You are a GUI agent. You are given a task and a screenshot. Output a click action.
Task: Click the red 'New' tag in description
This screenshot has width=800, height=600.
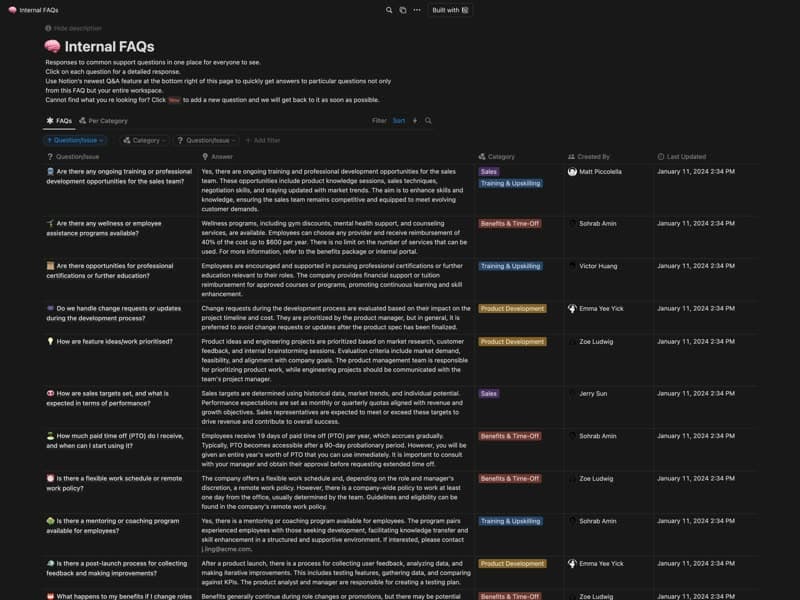tap(174, 101)
